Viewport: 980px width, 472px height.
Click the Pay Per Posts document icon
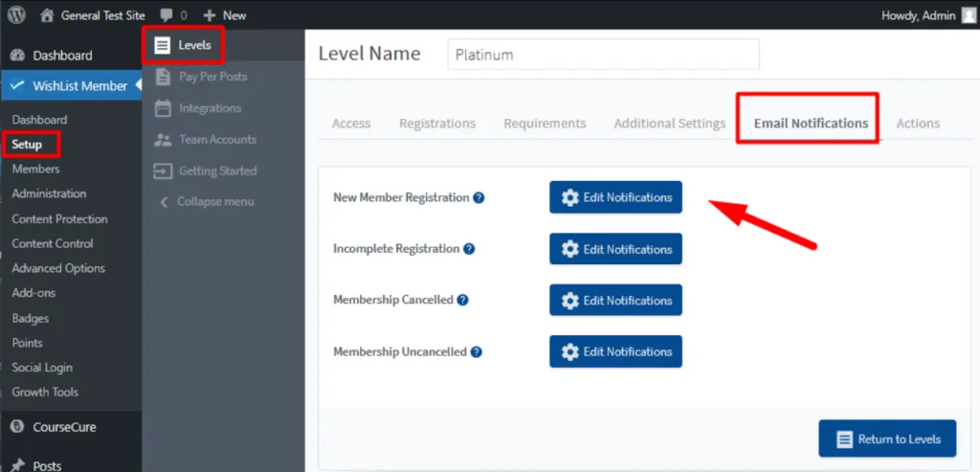(x=163, y=77)
